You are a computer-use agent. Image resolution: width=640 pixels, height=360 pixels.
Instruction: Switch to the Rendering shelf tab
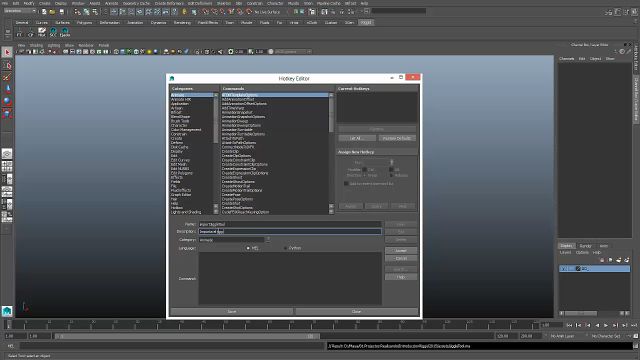182,22
